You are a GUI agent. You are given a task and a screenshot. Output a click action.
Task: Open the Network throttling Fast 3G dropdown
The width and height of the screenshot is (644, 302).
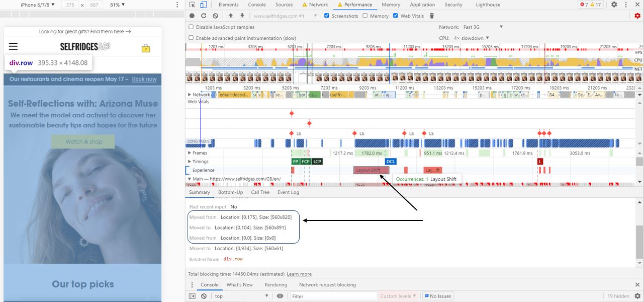483,27
